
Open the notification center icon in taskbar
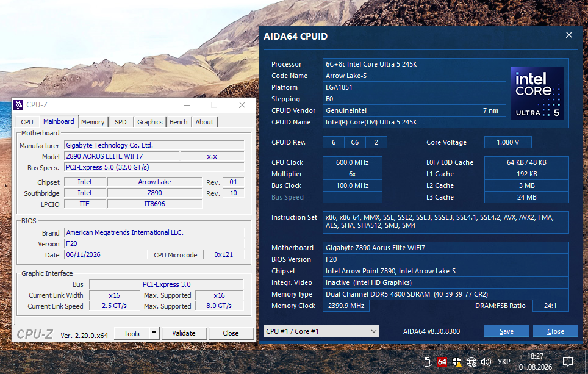(568, 362)
